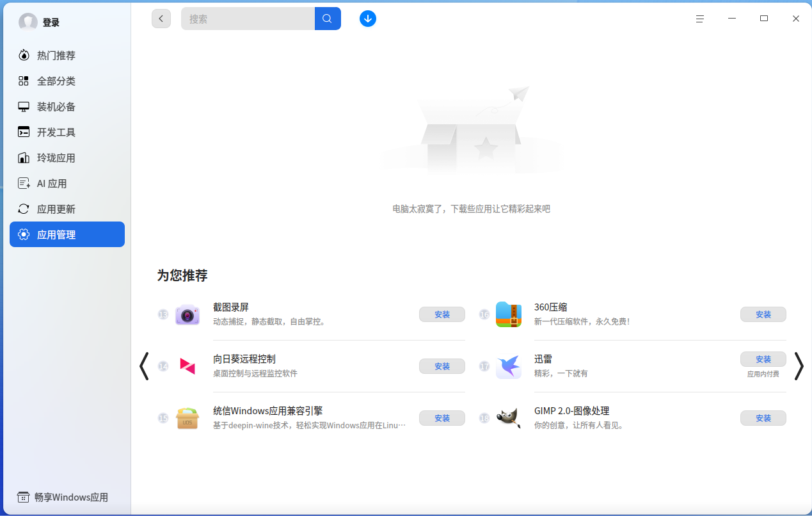
Task: Click the empty-state message 电脑太寂寞了
Action: (472, 209)
